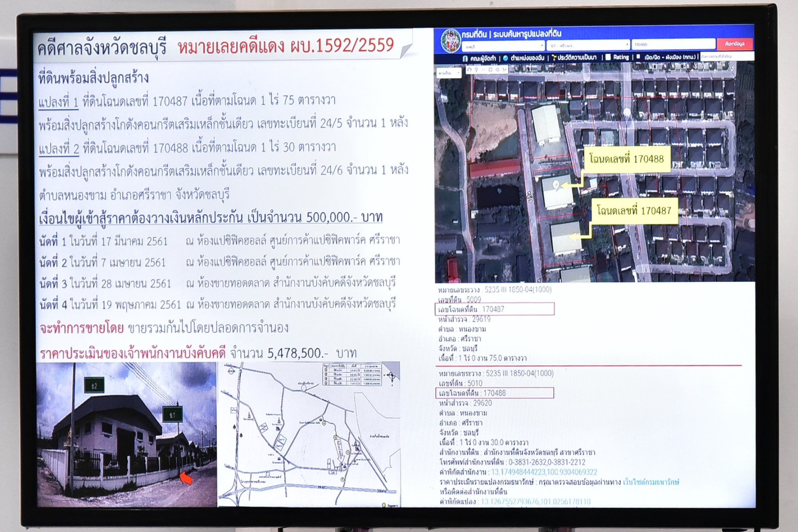Click auction date นัดที่ 4 ในวันที่ 19 พฤษภาคม 2561

(x=110, y=305)
